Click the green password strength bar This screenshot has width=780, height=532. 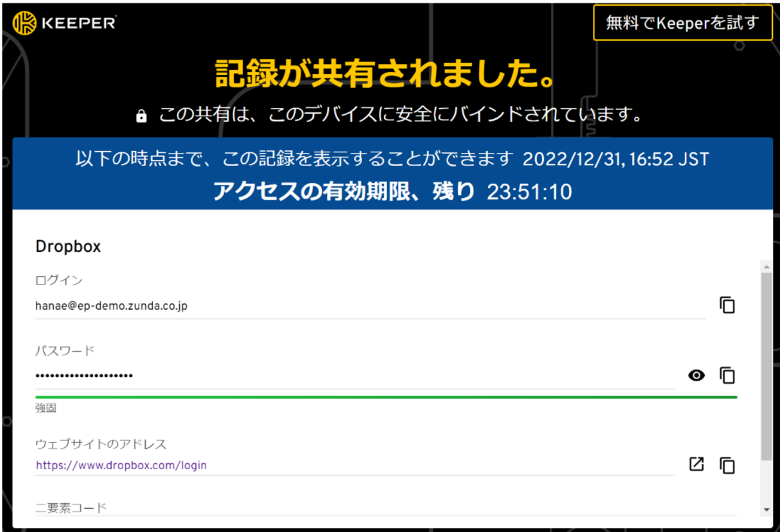(x=386, y=397)
